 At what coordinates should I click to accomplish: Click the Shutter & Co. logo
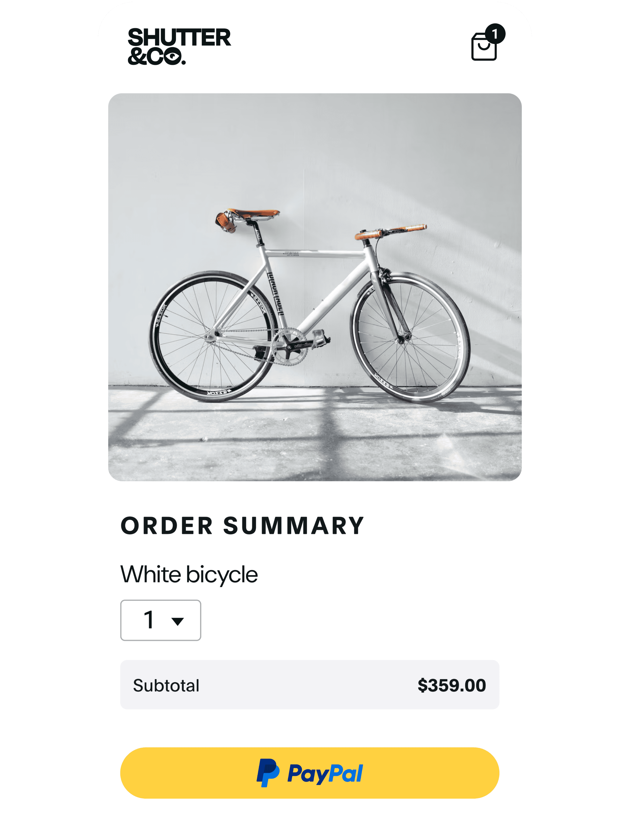point(179,46)
